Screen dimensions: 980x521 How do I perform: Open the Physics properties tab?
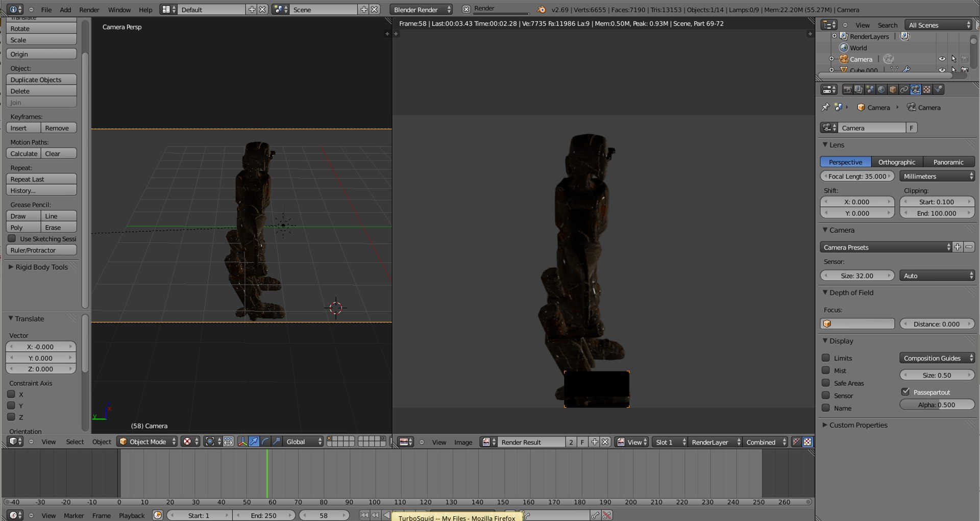pos(938,89)
